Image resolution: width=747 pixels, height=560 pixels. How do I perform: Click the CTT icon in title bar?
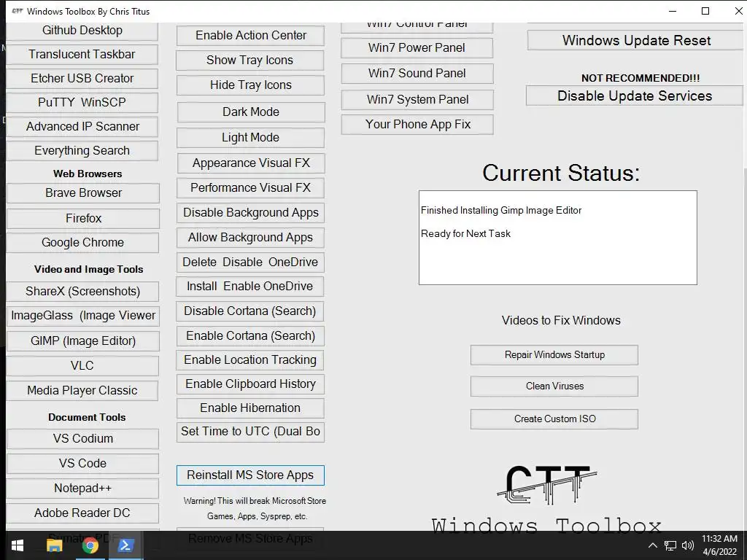18,11
